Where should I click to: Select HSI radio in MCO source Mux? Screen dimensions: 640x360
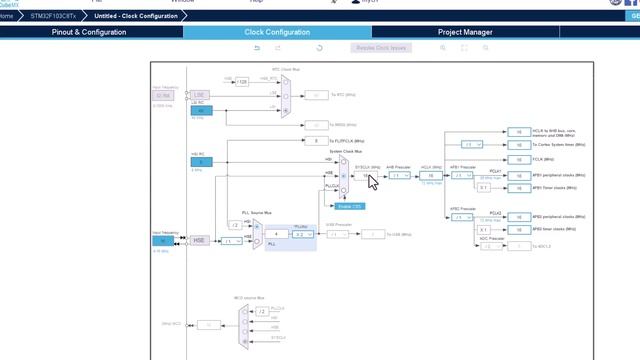pyautogui.click(x=245, y=322)
